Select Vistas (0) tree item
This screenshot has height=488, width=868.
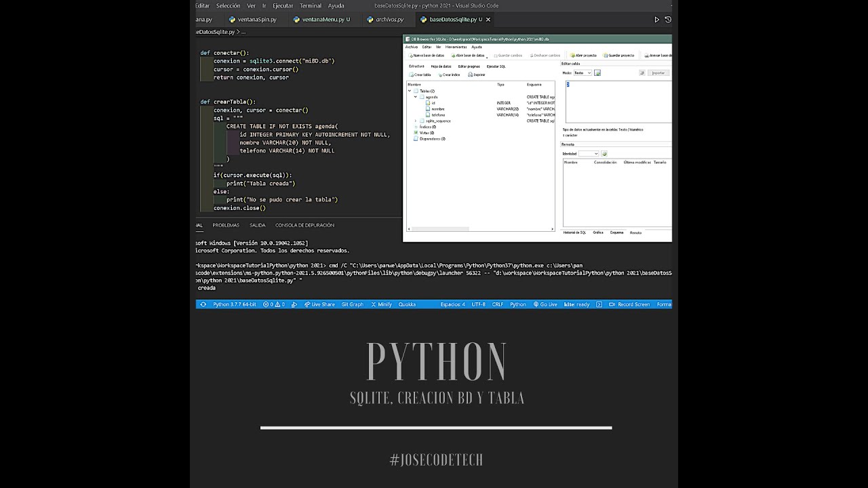[x=425, y=133]
